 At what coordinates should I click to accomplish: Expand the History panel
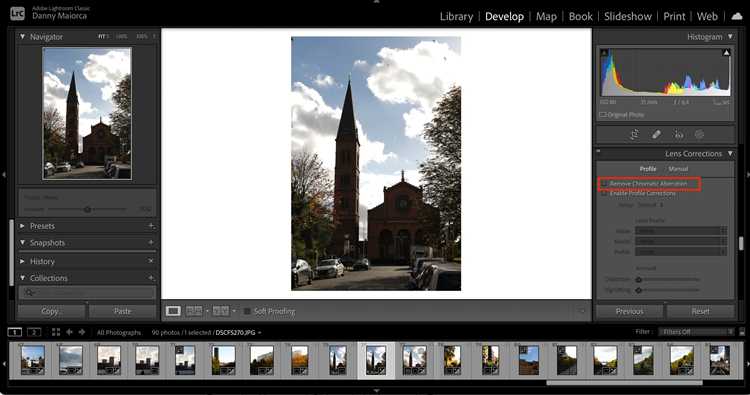pyautogui.click(x=22, y=261)
